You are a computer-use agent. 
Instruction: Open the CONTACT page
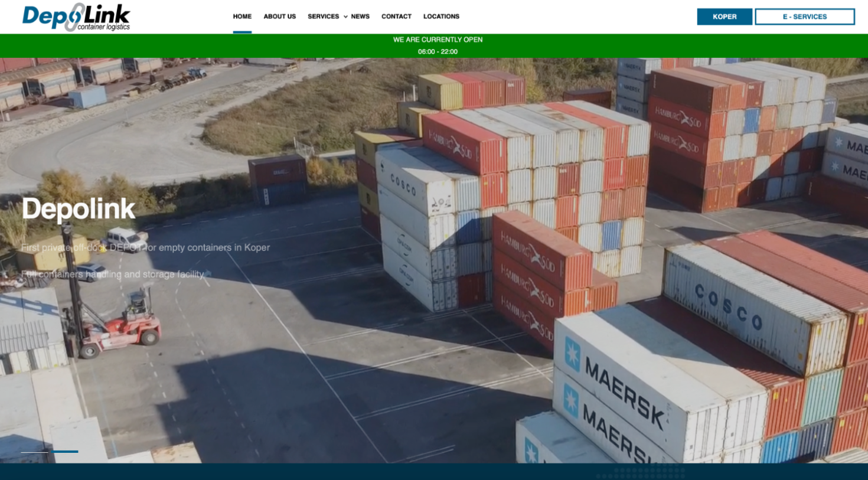click(396, 17)
